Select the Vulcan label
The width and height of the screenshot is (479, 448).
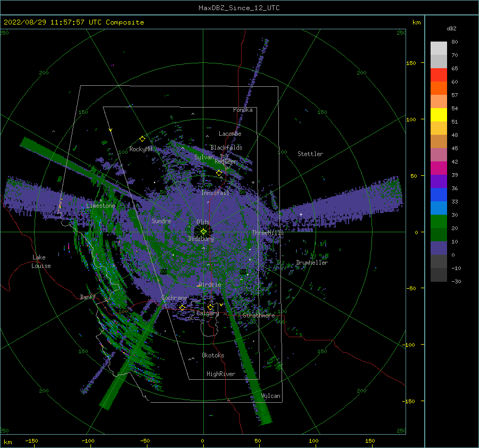(271, 396)
